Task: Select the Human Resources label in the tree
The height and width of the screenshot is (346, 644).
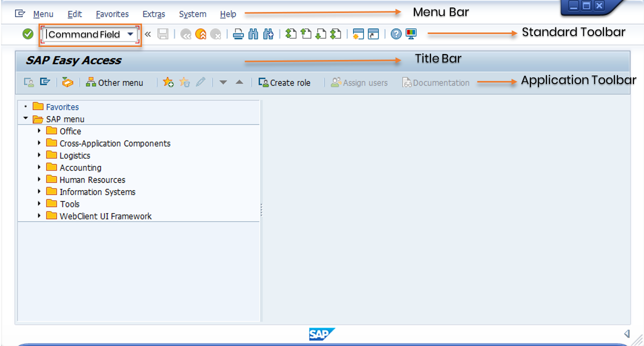Action: coord(92,179)
